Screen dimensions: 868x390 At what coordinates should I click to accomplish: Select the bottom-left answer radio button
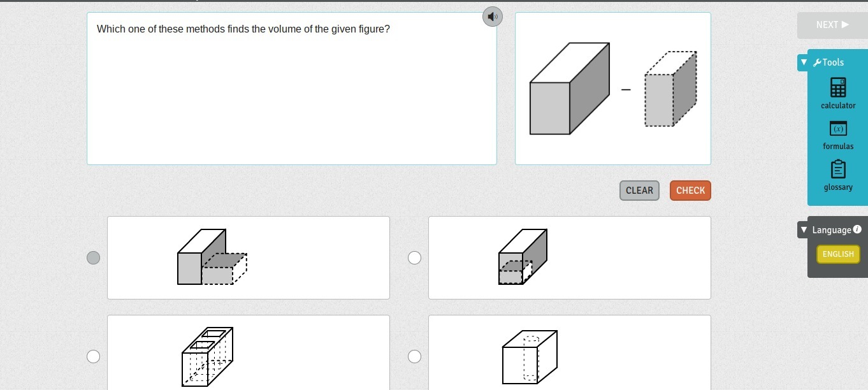pos(93,356)
